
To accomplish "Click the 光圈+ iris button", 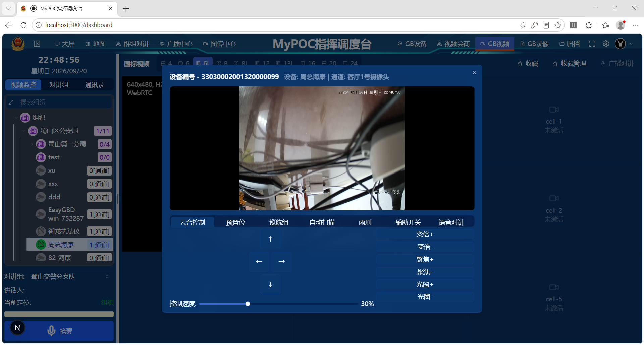I will click(425, 284).
